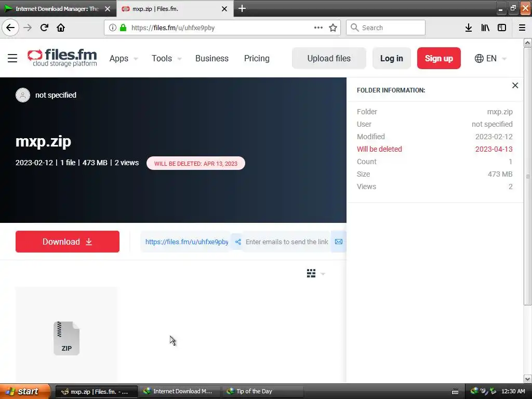Open the Firefox hamburger menu

coord(522,28)
